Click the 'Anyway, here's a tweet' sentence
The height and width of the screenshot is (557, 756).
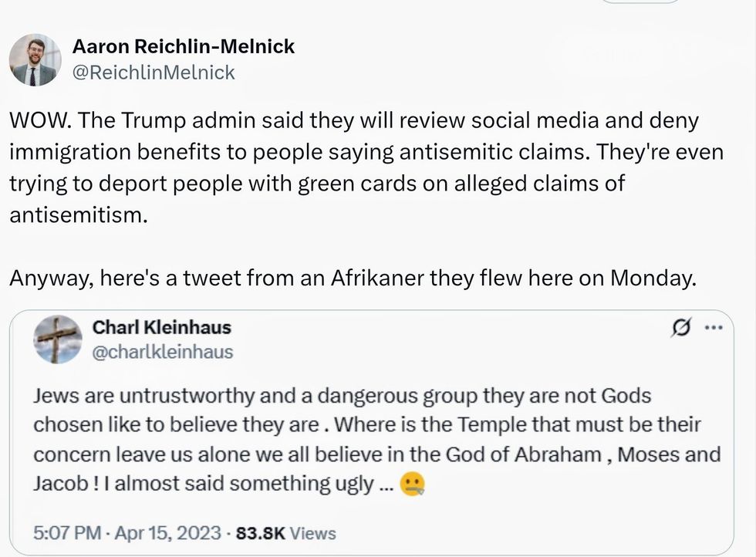[x=353, y=278]
